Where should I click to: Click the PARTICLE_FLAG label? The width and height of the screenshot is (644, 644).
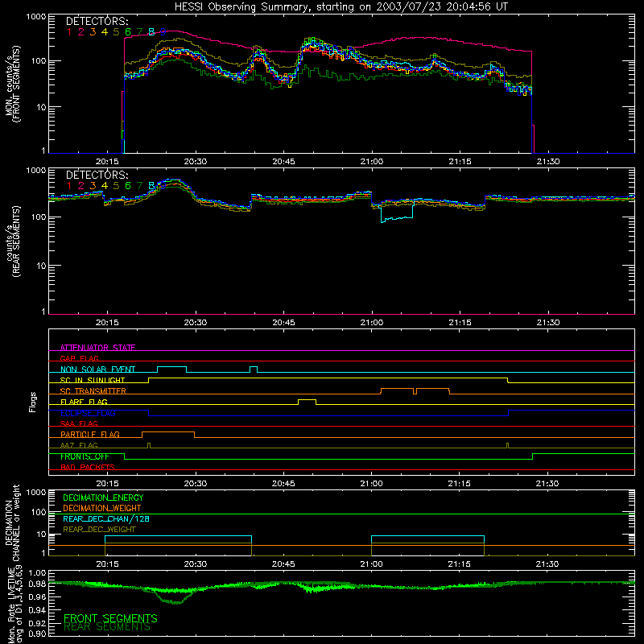click(90, 434)
